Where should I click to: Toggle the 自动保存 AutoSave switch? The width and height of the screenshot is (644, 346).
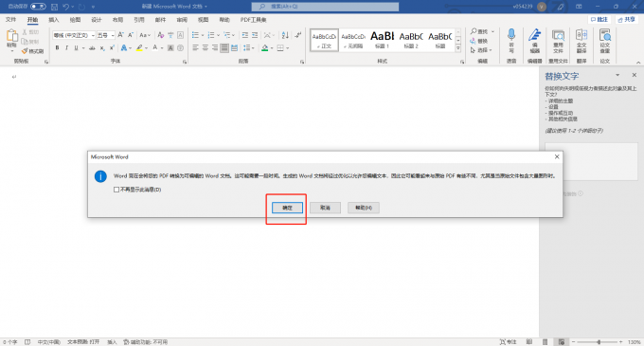point(38,7)
